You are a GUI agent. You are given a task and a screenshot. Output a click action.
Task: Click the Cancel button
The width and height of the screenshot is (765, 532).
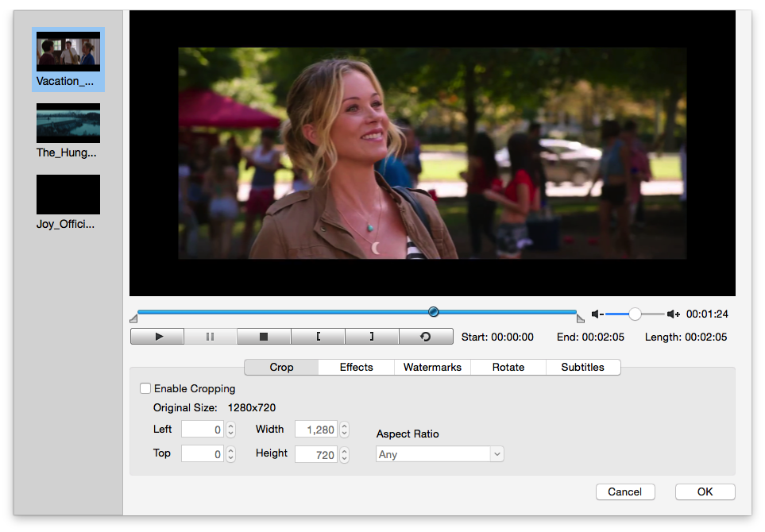625,492
